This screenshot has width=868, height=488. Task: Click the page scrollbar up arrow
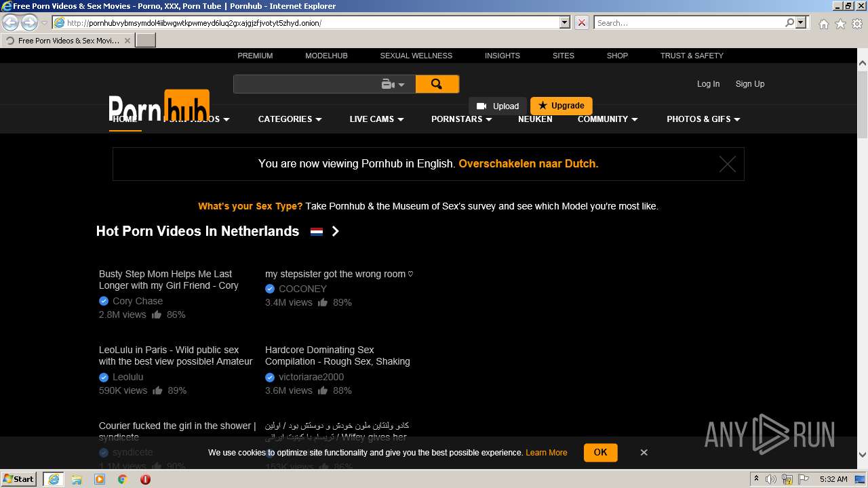pos(863,64)
